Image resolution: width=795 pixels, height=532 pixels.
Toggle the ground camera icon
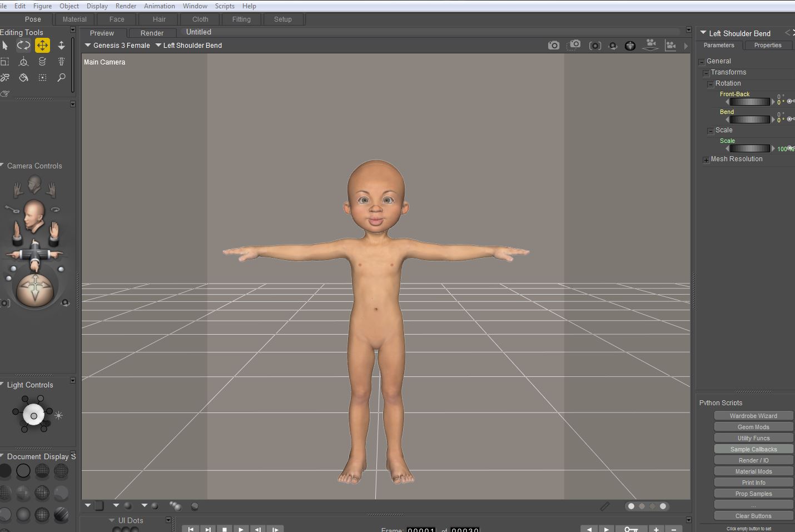(650, 45)
